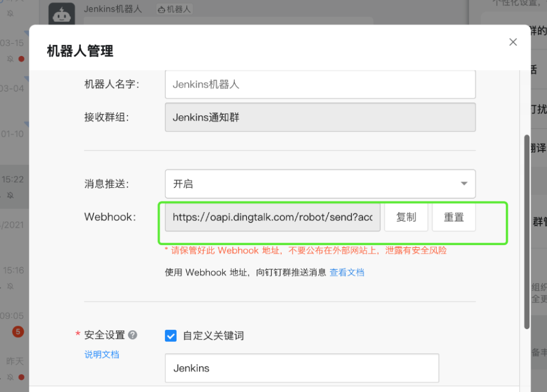Click the 机器人名字 input field

[320, 84]
